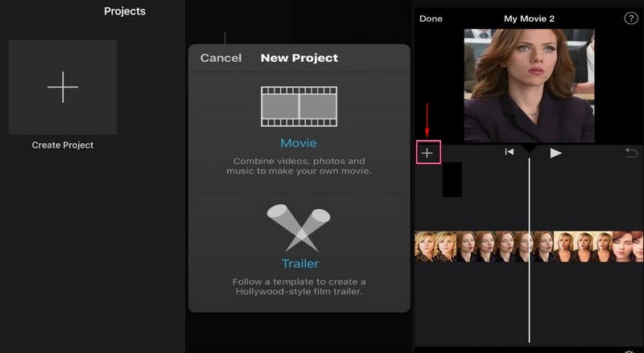
Task: Select the Movie filmstrip icon
Action: 299,106
